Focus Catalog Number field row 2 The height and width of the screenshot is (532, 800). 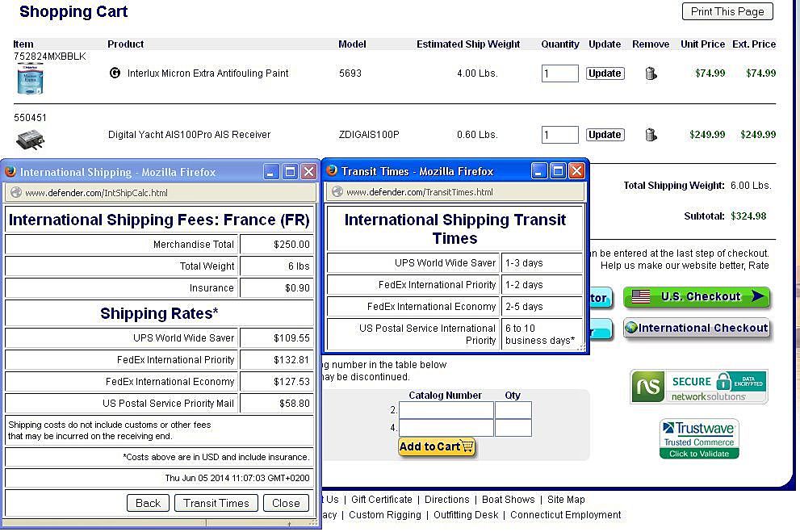(446, 410)
